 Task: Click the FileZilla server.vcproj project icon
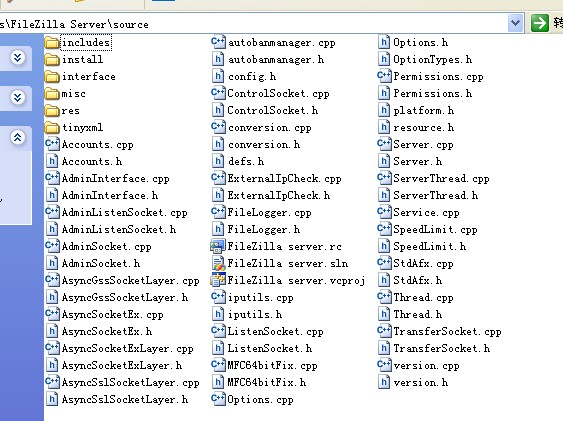[x=218, y=280]
